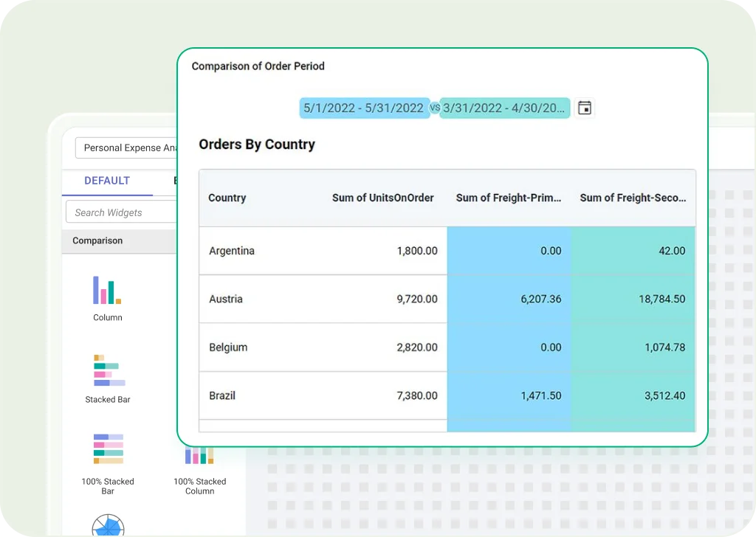756x537 pixels.
Task: Select the Column chart widget
Action: point(107,291)
